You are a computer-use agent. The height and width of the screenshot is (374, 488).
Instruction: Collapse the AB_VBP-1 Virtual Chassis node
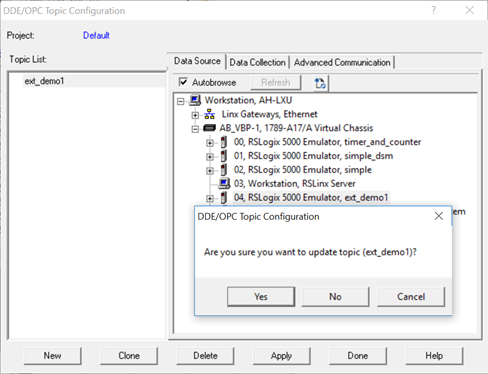click(195, 129)
